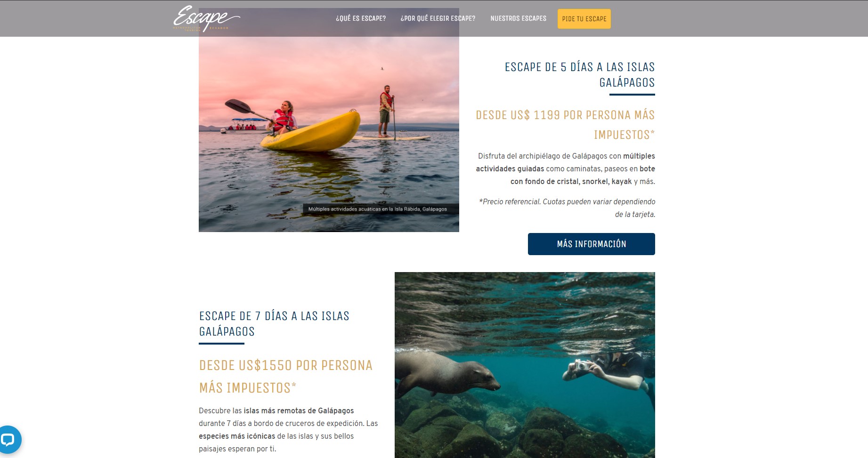Image resolution: width=868 pixels, height=458 pixels.
Task: Click the 5-day Galápagos activities description
Action: tap(565, 169)
